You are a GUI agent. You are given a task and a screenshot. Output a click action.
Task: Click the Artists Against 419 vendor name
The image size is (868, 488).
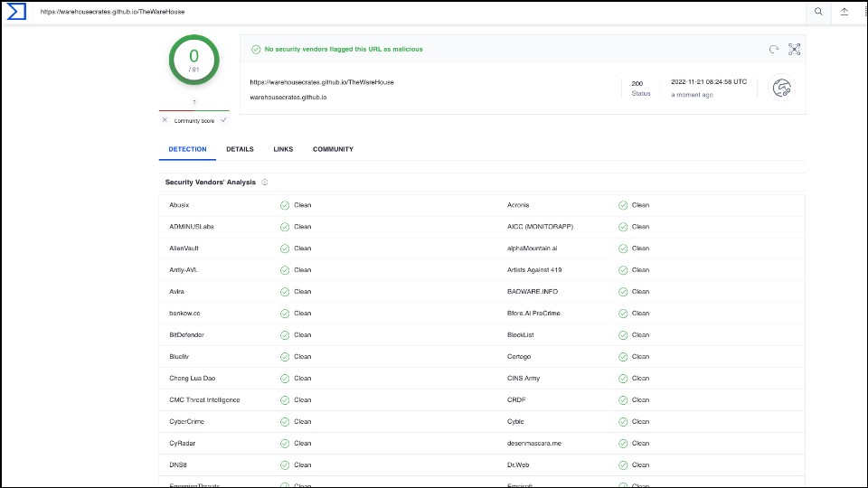point(534,270)
